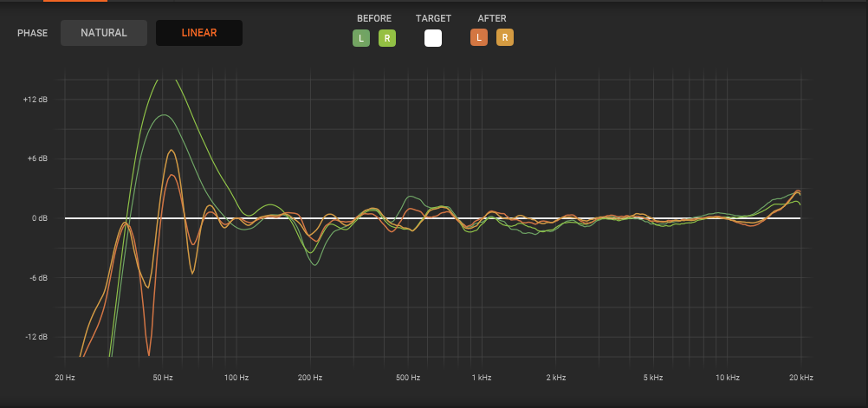This screenshot has height=408, width=868.
Task: Toggle the BEFORE left channel curve
Action: (361, 38)
